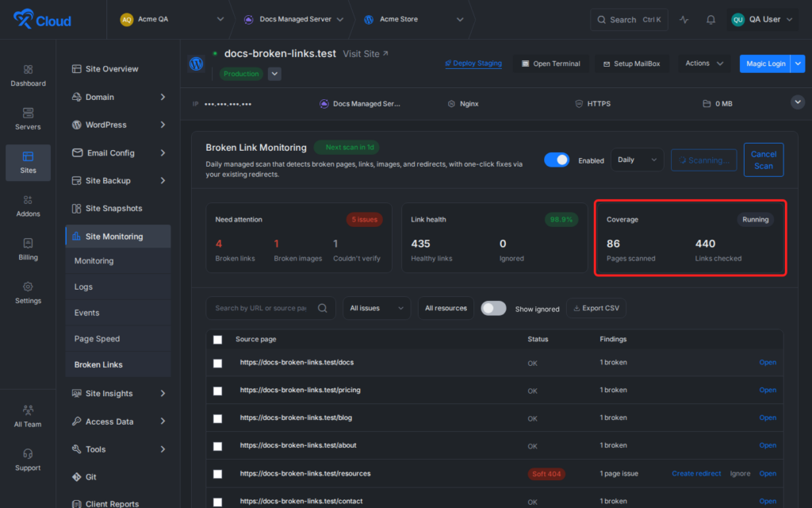Click the activity pulse icon in header
The width and height of the screenshot is (812, 508).
(x=684, y=20)
